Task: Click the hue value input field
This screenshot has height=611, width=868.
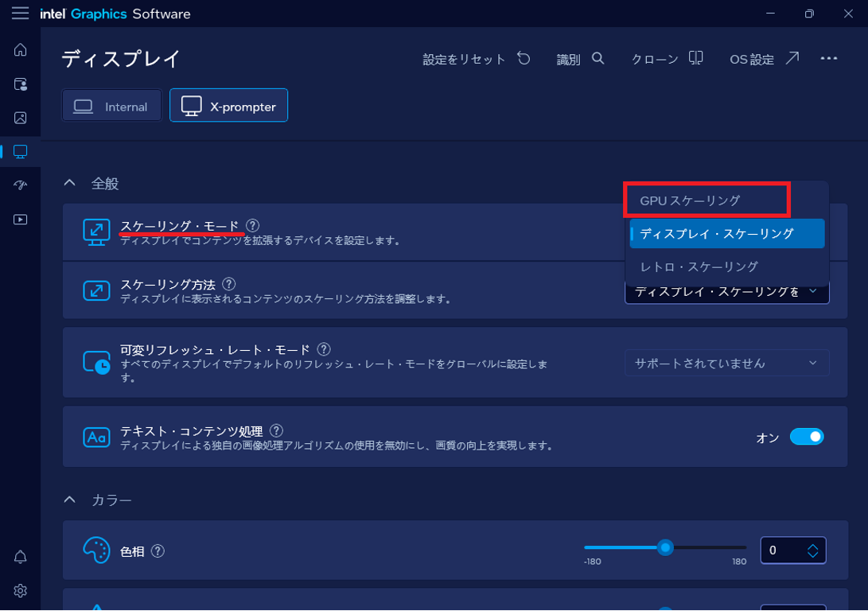Action: pyautogui.click(x=792, y=550)
